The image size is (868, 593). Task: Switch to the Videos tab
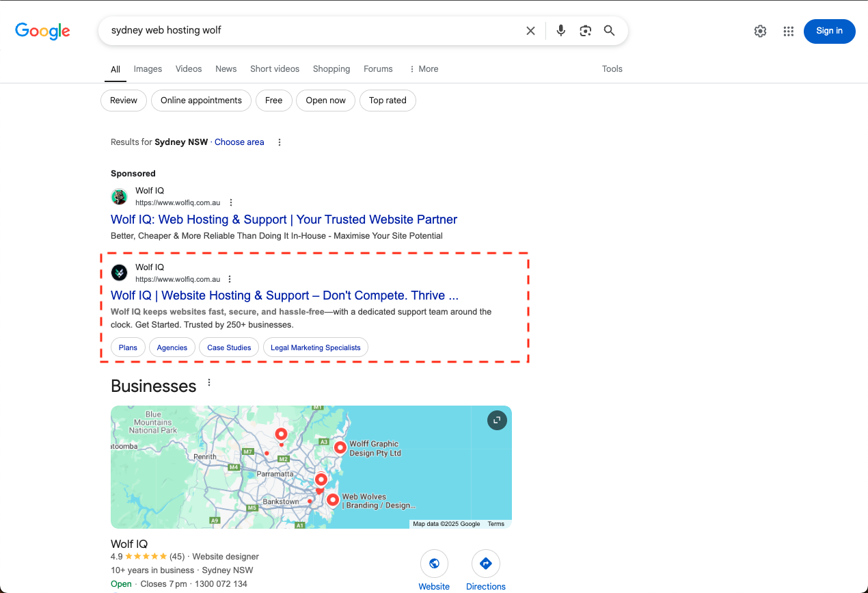pyautogui.click(x=189, y=69)
